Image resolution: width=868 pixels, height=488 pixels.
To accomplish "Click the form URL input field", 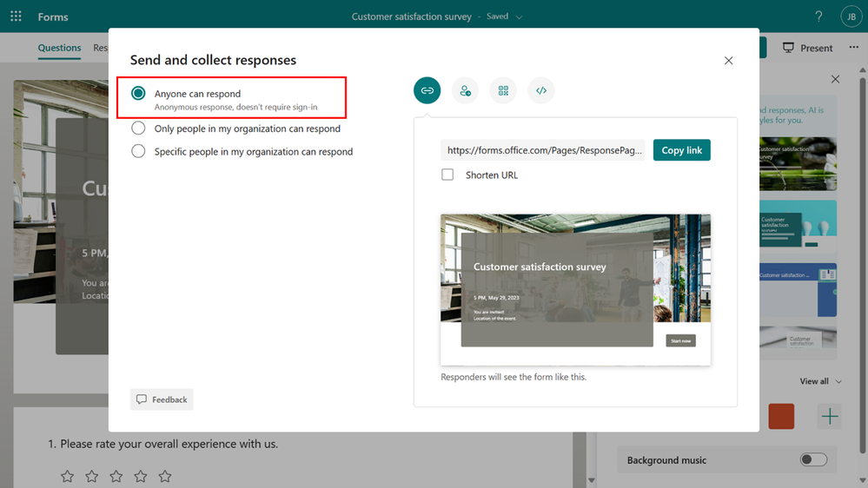I will 543,150.
